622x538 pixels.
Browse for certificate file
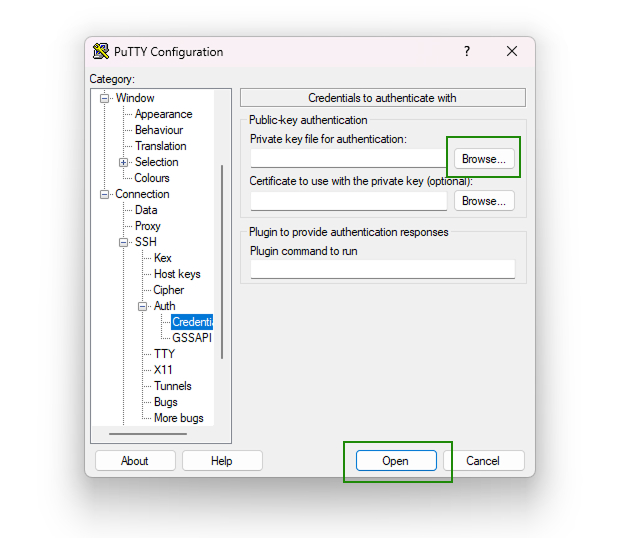click(484, 201)
